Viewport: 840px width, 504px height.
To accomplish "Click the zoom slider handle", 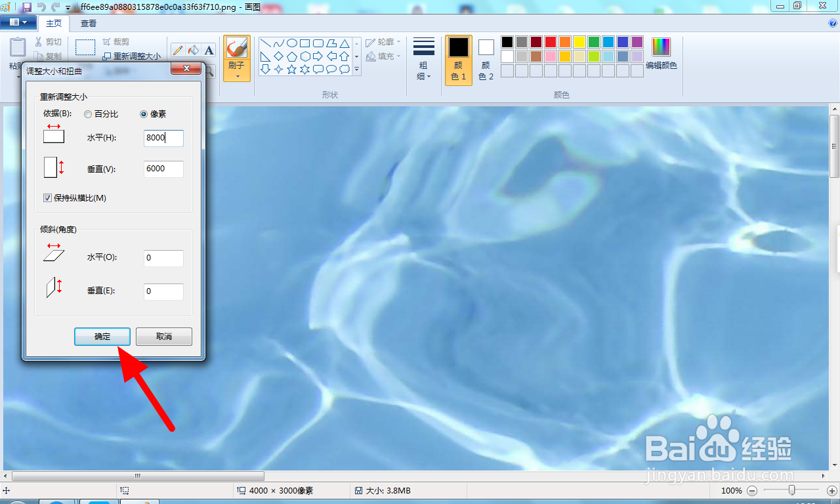I will point(792,490).
